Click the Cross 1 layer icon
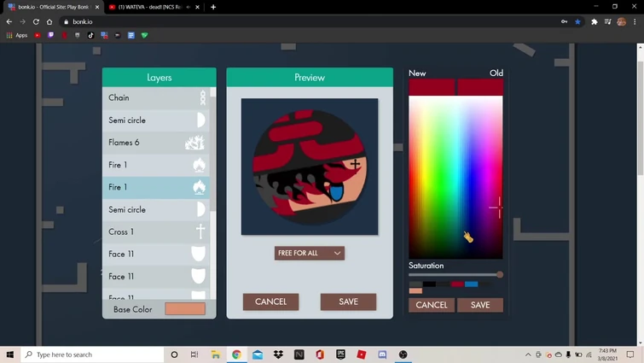 [x=200, y=231]
